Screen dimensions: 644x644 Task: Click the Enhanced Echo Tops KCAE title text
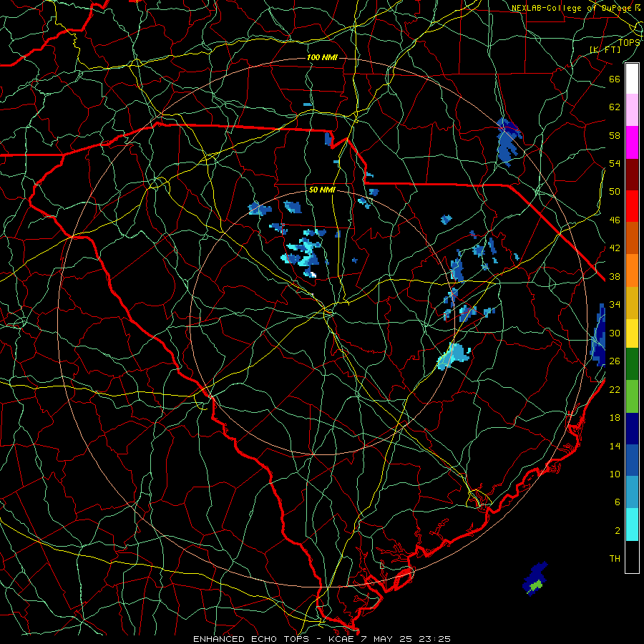pyautogui.click(x=321, y=639)
